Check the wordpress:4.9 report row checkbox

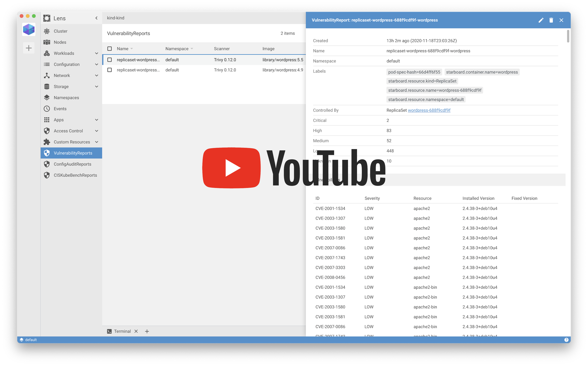pyautogui.click(x=110, y=70)
